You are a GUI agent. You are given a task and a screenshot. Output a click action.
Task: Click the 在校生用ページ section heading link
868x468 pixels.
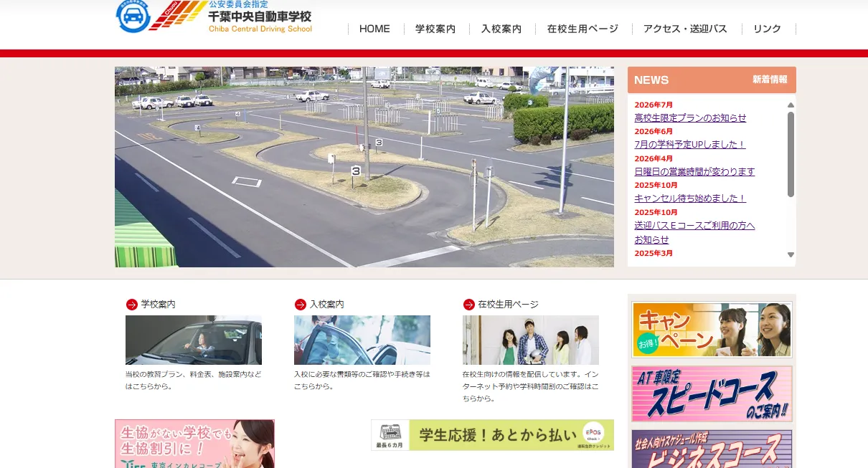508,305
